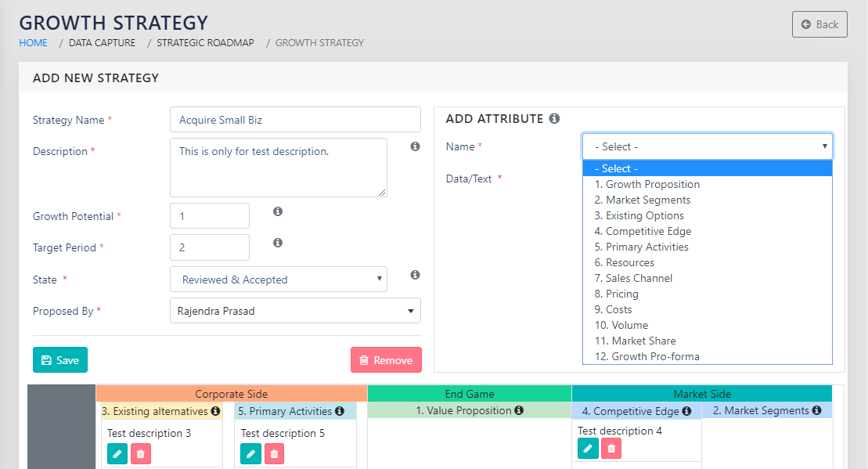Click info icon on Value Proposition header
Viewport: 868px width, 469px height.
[x=519, y=410]
